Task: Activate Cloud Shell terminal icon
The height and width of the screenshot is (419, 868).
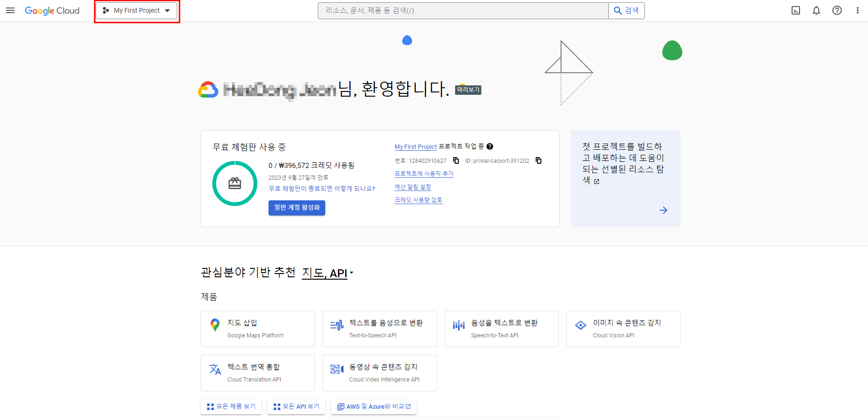Action: click(796, 10)
